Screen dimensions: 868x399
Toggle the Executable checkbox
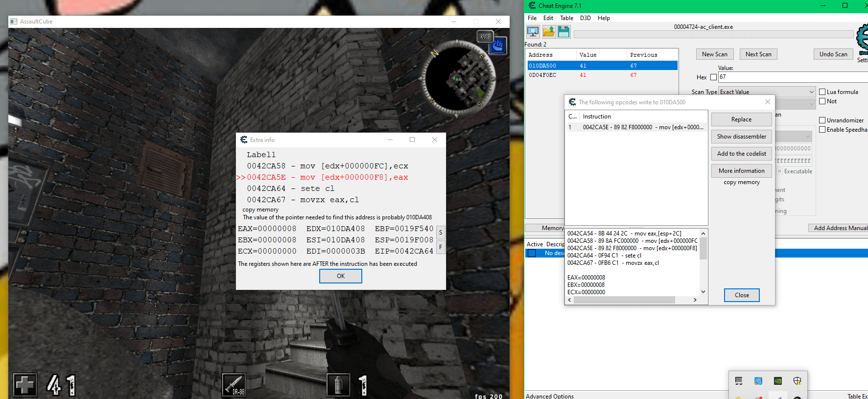pyautogui.click(x=780, y=171)
